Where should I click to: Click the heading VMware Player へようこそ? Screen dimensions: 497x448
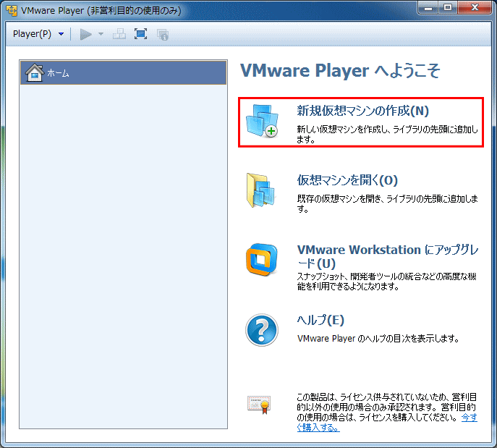(x=340, y=70)
